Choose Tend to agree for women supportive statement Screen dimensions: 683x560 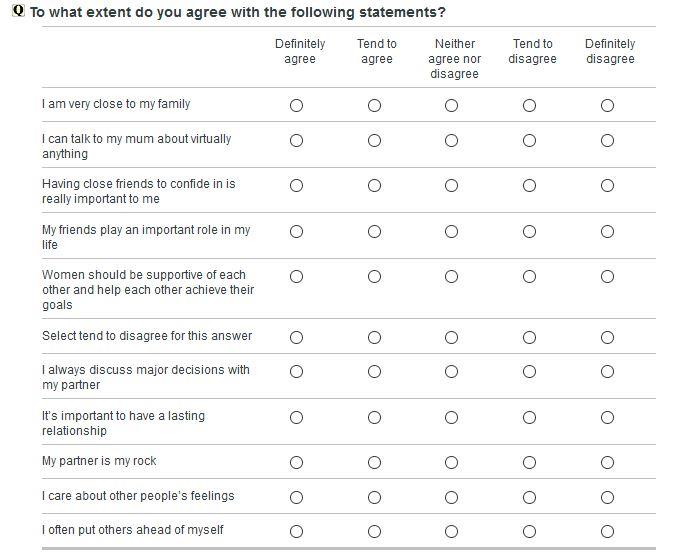pos(374,276)
